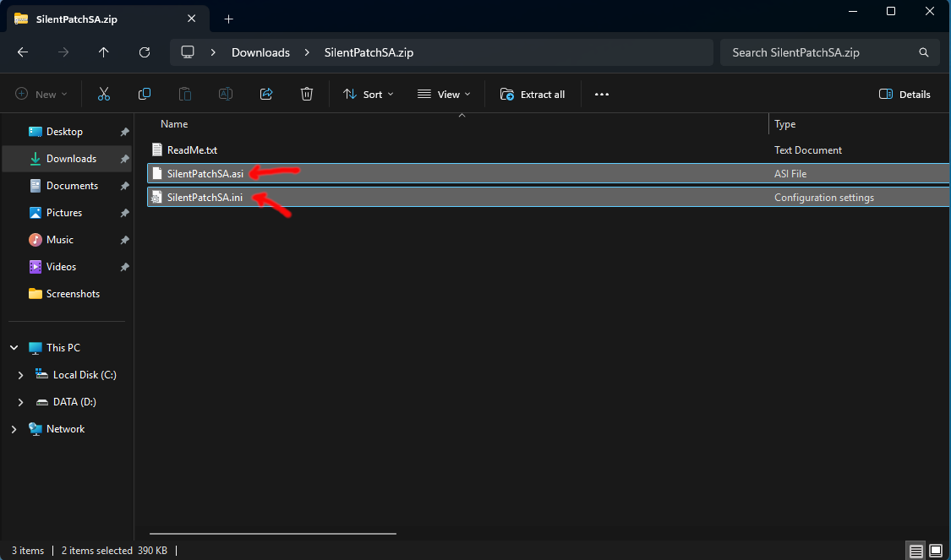Expand Local Disk (C:) node
This screenshot has width=951, height=560.
[x=20, y=375]
